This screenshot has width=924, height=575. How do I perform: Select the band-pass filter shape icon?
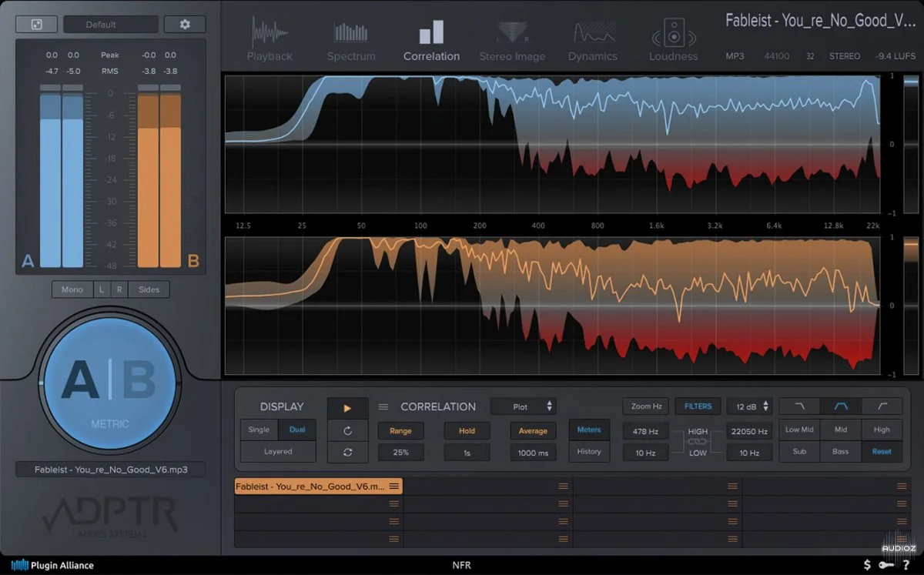coord(841,406)
